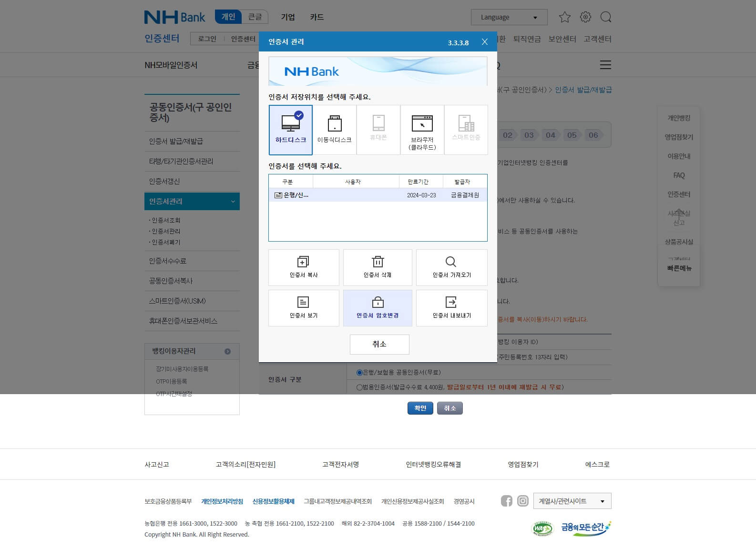Click the 금융의 모든 순간 logo

pyautogui.click(x=585, y=528)
